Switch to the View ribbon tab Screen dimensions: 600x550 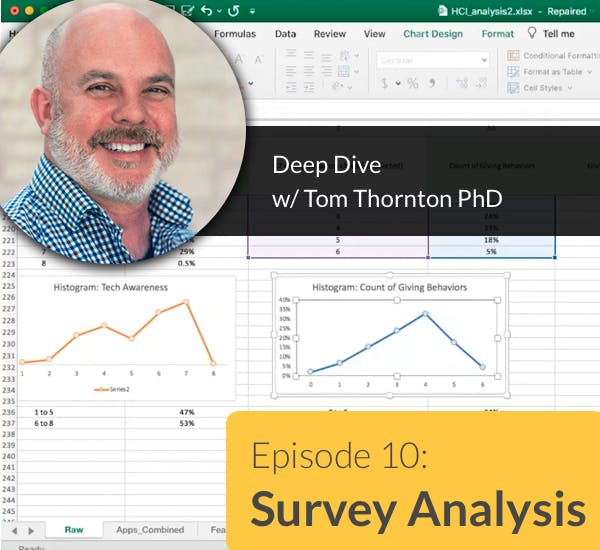click(374, 34)
